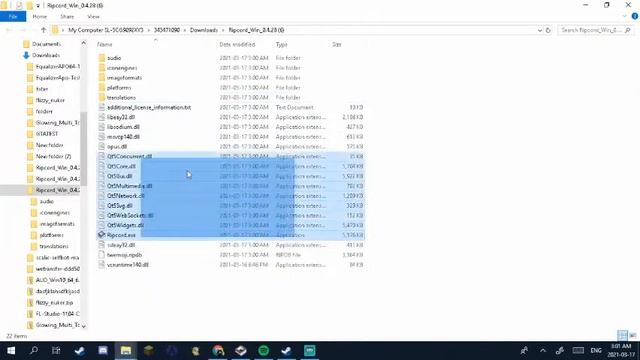Open the Quick Access Toolbar dropdown arrow

point(38,6)
